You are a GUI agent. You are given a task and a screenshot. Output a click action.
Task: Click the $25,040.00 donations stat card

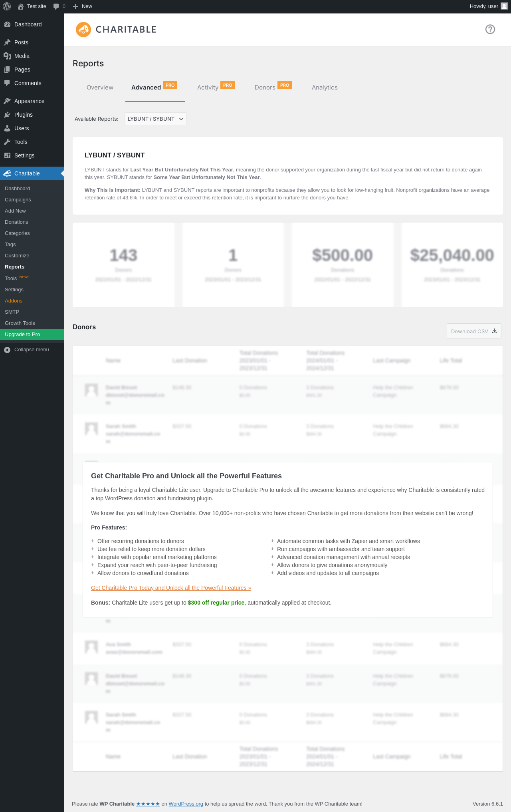click(x=452, y=265)
